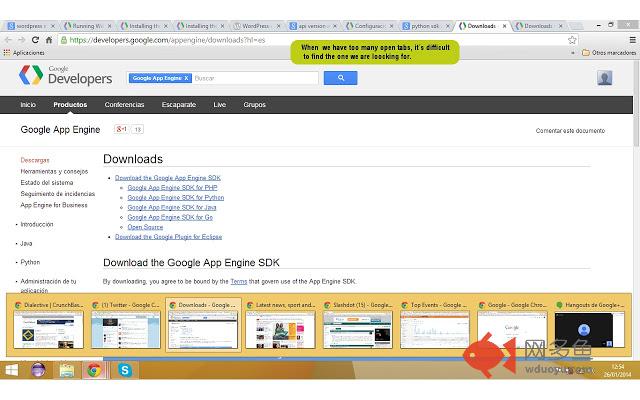Switch to the WordPress tab with W icon
Image resolution: width=640 pixels, height=400 pixels.
(257, 26)
